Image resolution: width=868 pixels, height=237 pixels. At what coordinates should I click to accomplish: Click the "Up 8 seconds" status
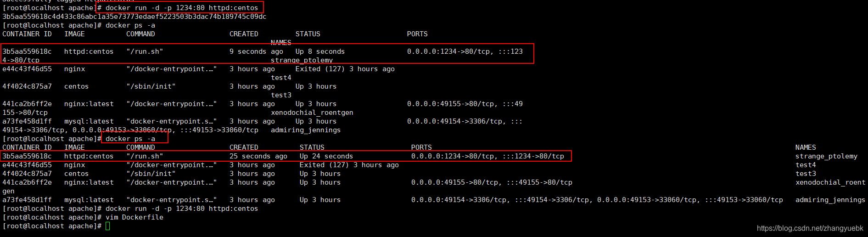coord(320,51)
